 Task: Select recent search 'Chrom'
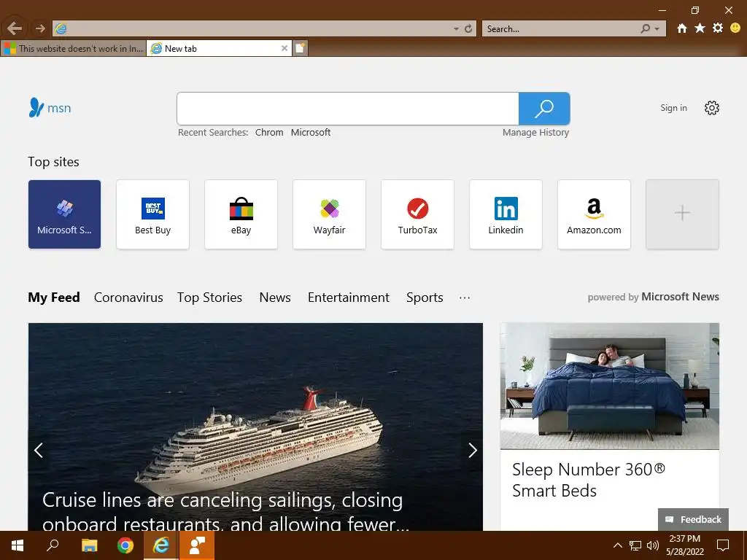pyautogui.click(x=269, y=133)
